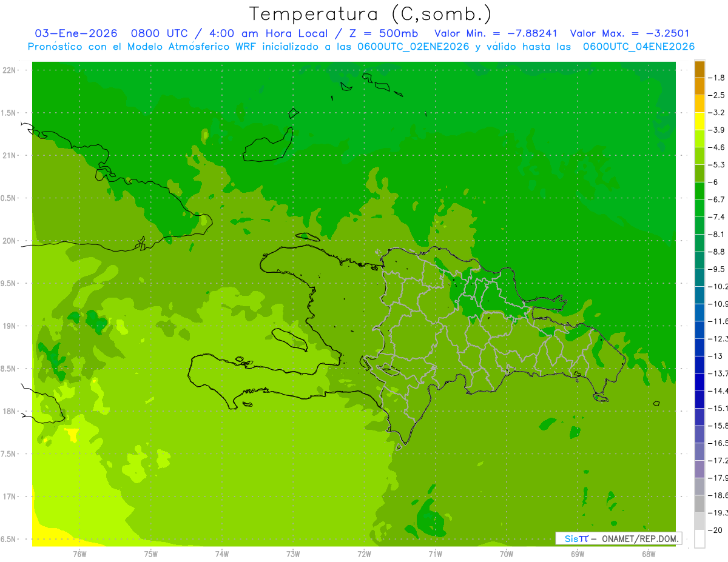The width and height of the screenshot is (728, 562).
Task: Click the "-13" colorbar value
Action: pos(716,356)
